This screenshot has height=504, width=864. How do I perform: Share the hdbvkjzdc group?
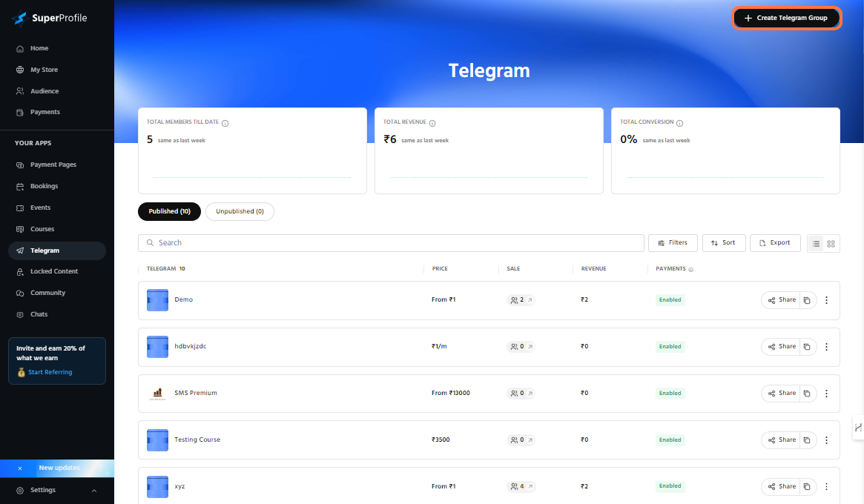(782, 347)
